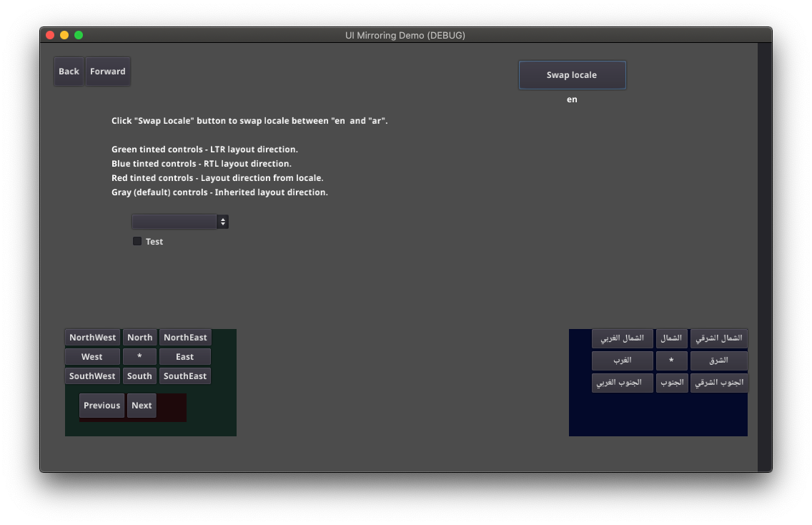Viewport: 812px width, 525px height.
Task: Click the Previous button
Action: pyautogui.click(x=101, y=406)
